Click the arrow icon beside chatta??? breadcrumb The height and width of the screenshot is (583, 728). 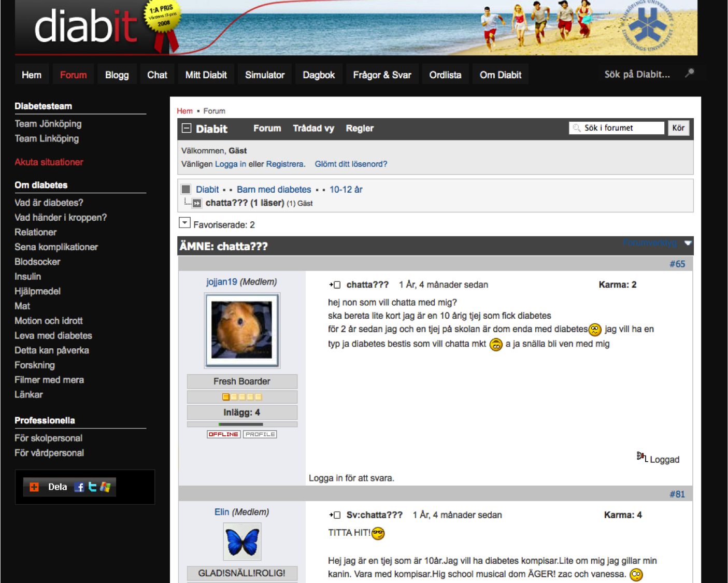click(197, 203)
